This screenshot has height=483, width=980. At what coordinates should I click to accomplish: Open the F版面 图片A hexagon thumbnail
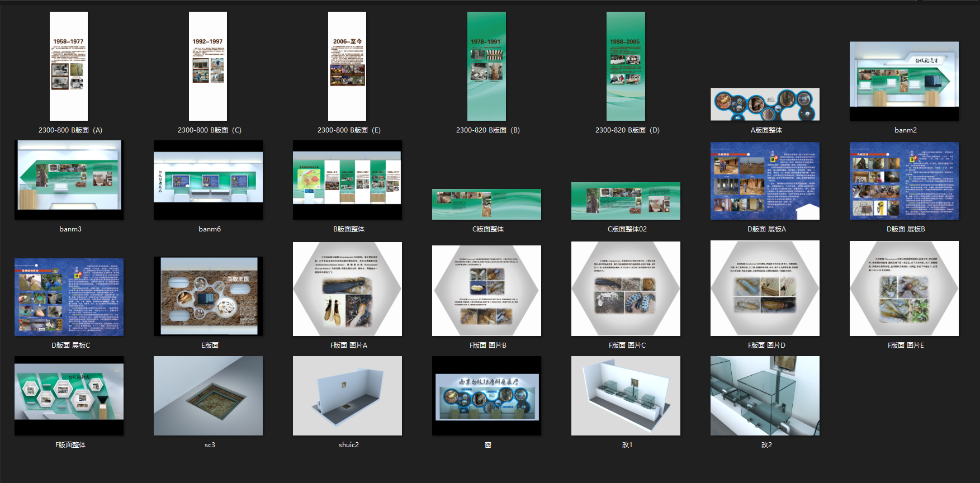(x=347, y=289)
